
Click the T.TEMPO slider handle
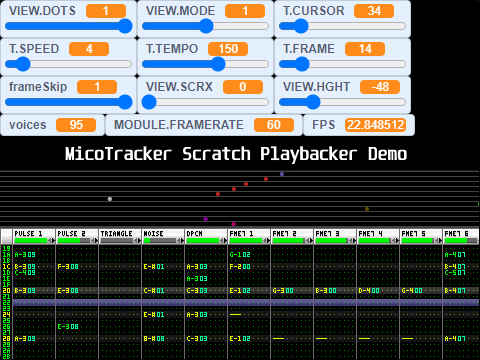(218, 64)
